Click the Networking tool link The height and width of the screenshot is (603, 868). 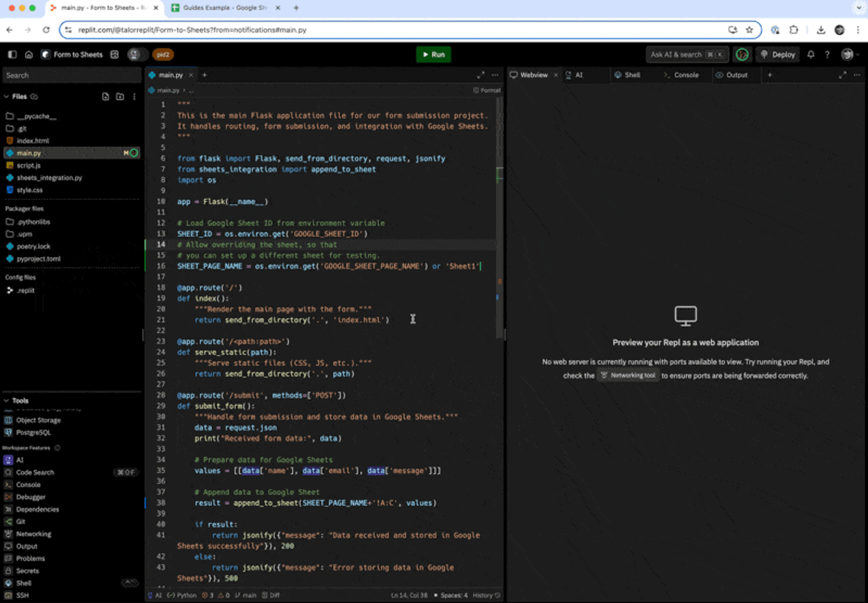pos(628,376)
